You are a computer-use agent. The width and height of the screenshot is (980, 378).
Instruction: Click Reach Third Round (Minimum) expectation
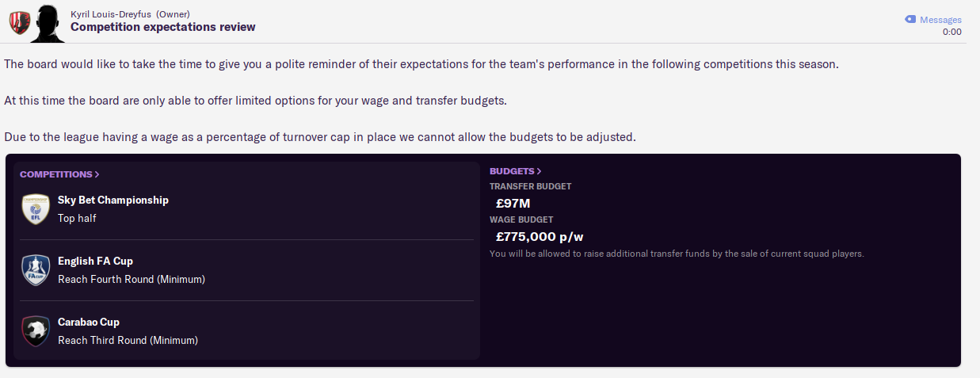point(128,340)
